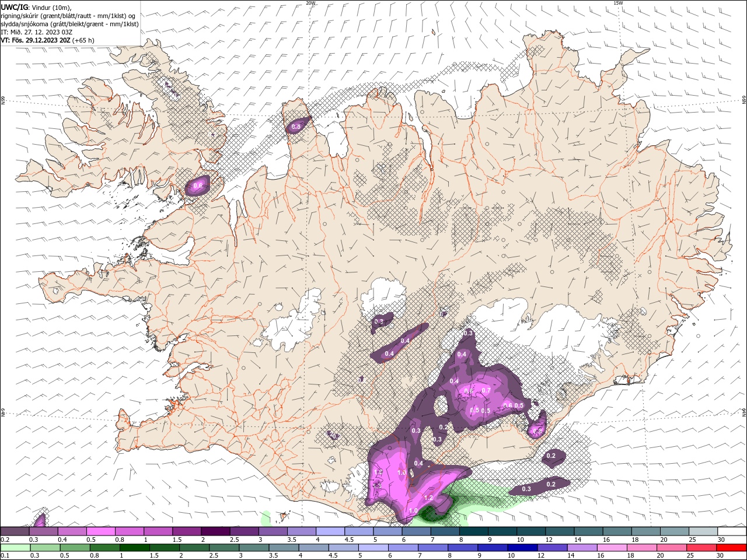Click the '0.5' value on the northern peninsula
The image size is (747, 560).
click(296, 127)
